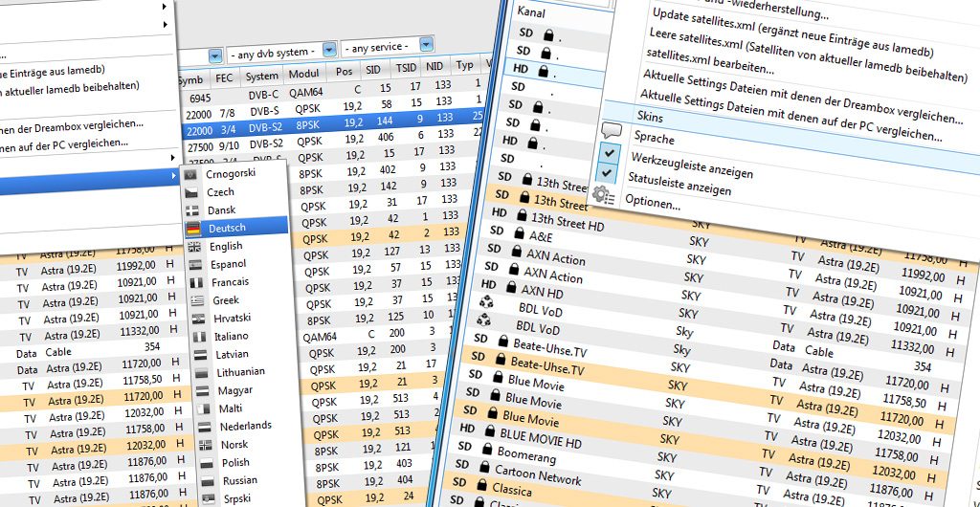
Task: Click the Latvian flag icon
Action: click(201, 355)
